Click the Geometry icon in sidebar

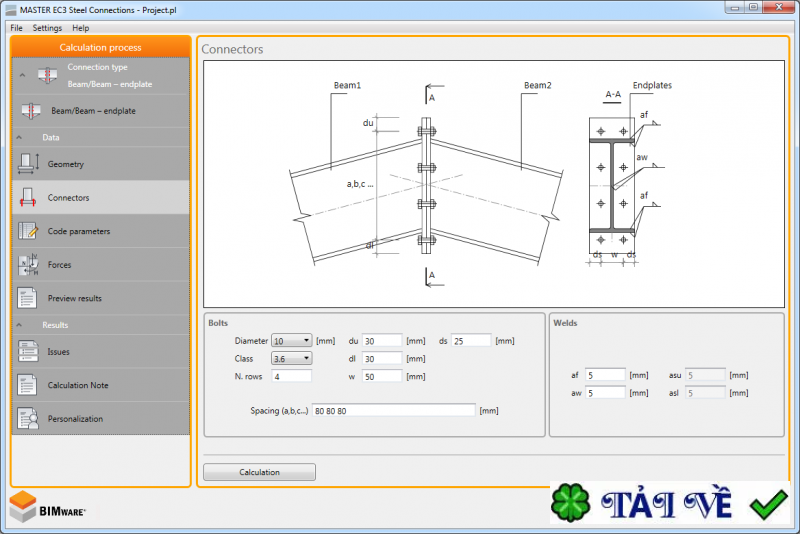click(27, 163)
